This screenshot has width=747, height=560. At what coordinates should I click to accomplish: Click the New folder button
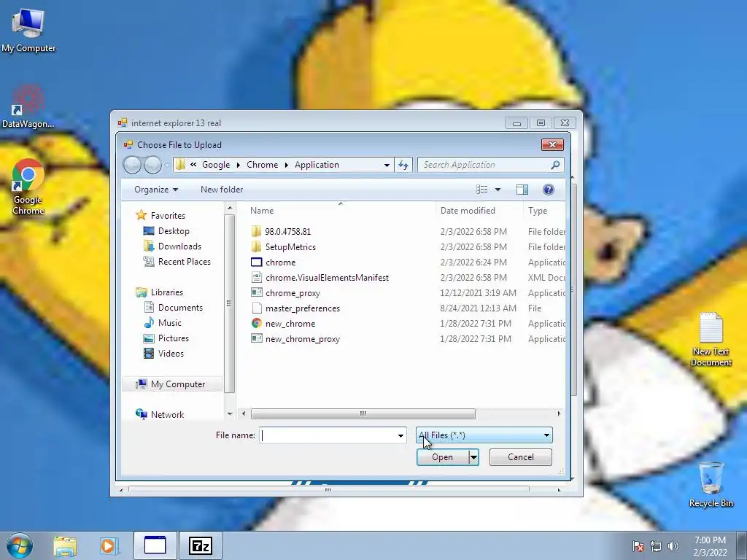click(x=222, y=190)
